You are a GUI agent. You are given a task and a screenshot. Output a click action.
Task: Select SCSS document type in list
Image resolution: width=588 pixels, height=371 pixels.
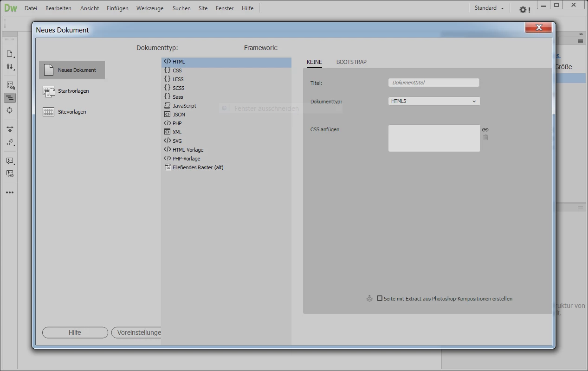(226, 88)
